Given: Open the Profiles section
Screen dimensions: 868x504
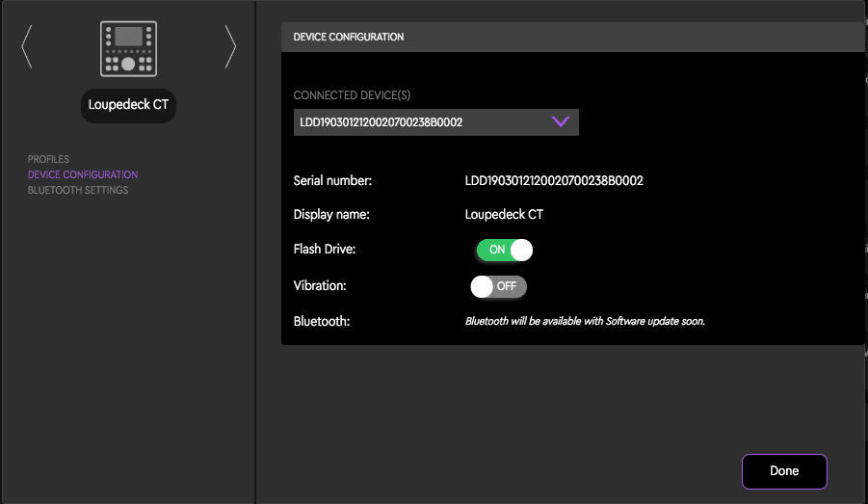Looking at the screenshot, I should pyautogui.click(x=49, y=159).
